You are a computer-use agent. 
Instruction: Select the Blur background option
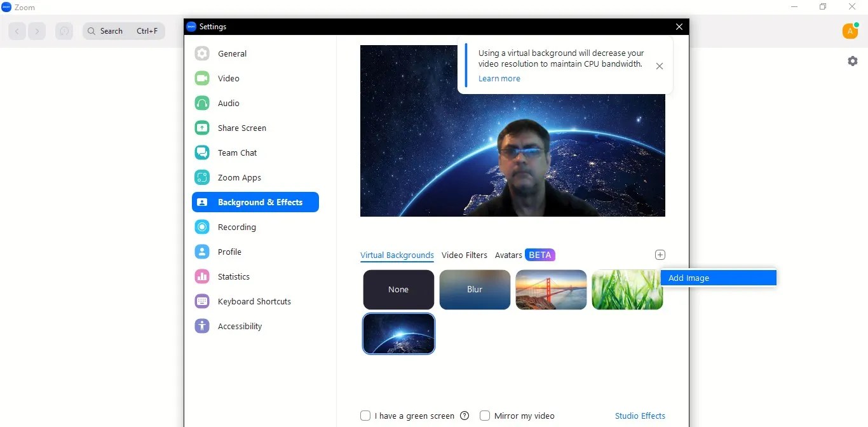pos(475,290)
